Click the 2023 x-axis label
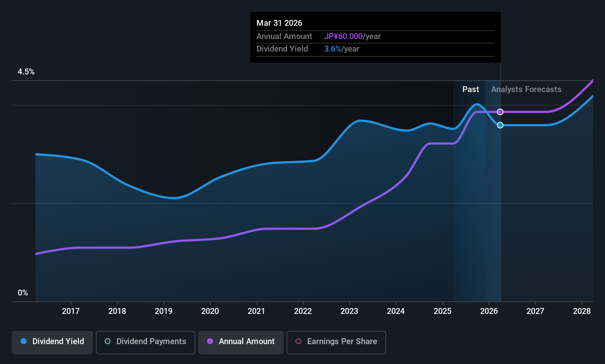This screenshot has height=364, width=605. [349, 311]
